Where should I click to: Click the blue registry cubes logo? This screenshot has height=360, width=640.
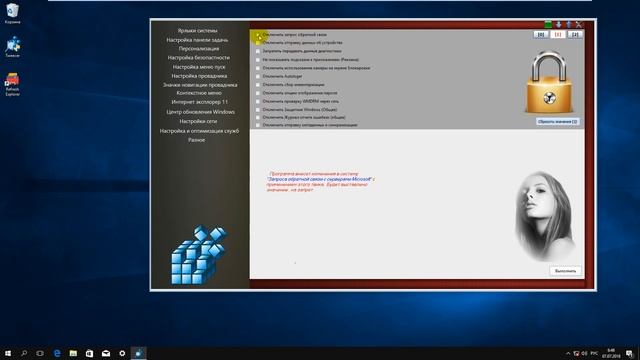pyautogui.click(x=199, y=254)
